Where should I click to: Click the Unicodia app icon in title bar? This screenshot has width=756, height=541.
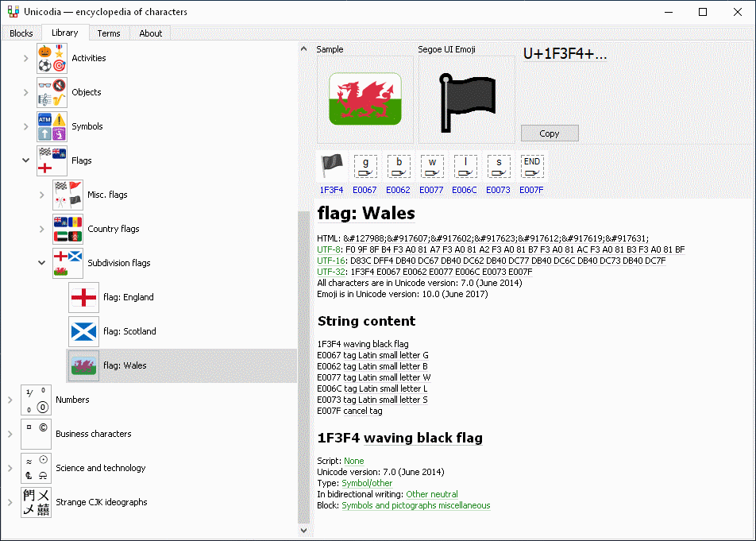click(13, 12)
